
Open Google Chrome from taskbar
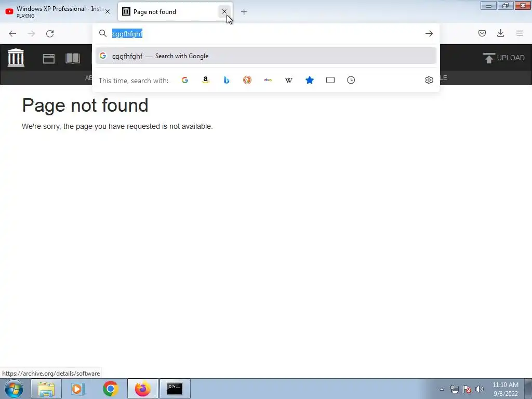tap(110, 389)
